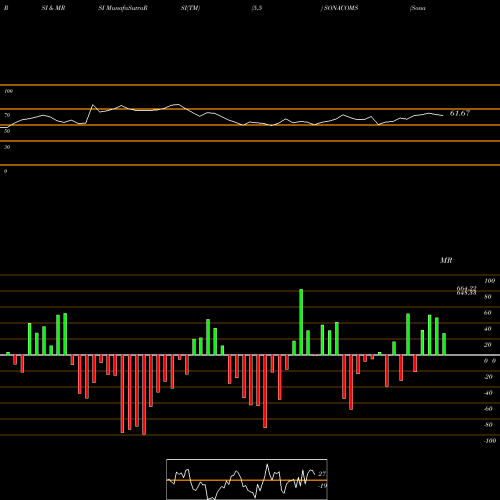Click the '-100' label on MR axis
The image size is (500, 500).
[x=490, y=441]
